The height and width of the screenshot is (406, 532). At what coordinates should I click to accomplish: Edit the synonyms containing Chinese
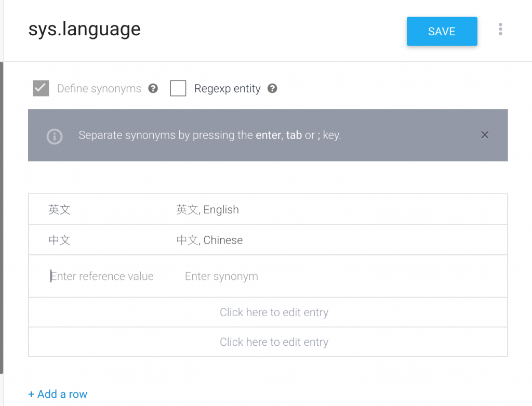tap(210, 240)
